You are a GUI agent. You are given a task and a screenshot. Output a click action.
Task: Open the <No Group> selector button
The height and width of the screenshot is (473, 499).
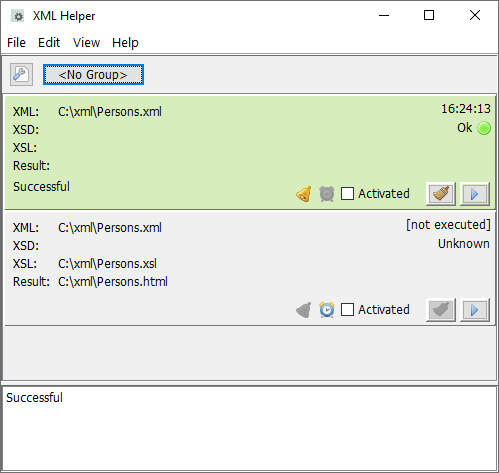[93, 75]
